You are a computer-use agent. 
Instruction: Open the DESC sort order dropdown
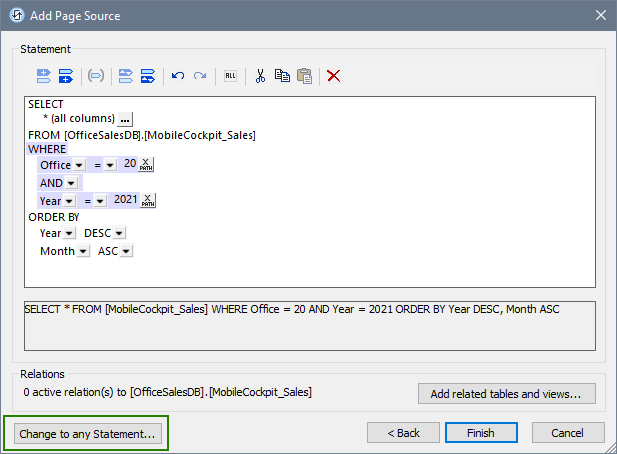click(x=119, y=234)
